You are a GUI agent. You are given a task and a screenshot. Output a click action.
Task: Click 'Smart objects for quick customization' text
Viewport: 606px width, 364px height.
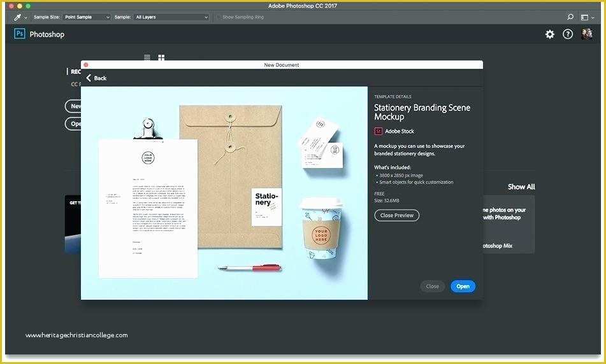(x=416, y=182)
